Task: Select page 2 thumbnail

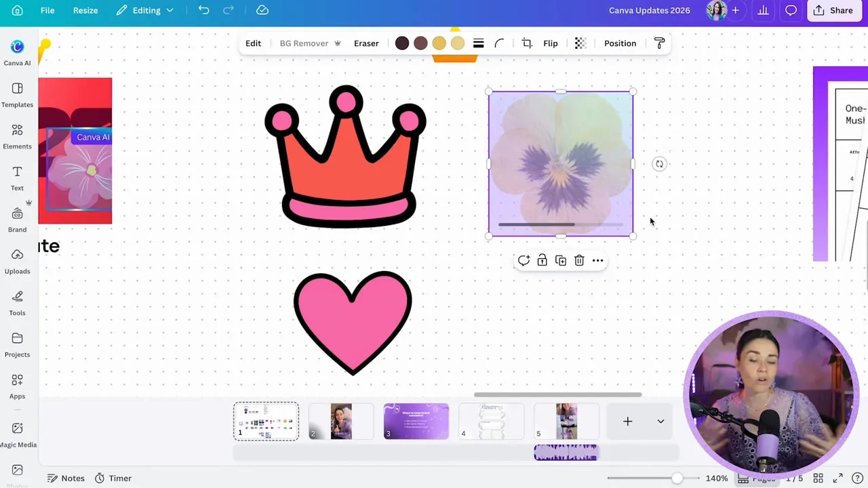Action: pyautogui.click(x=341, y=422)
